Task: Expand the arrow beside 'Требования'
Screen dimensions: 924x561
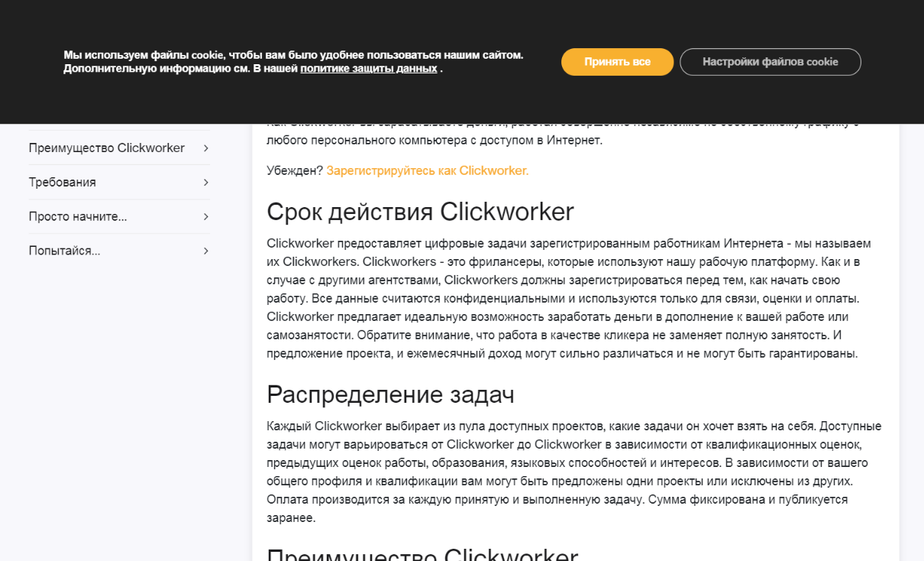Action: [x=206, y=182]
